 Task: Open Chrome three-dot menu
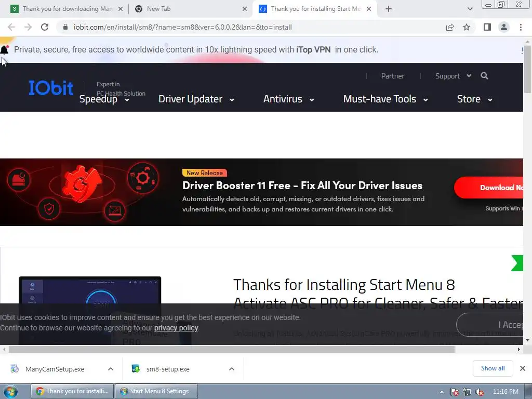[521, 27]
